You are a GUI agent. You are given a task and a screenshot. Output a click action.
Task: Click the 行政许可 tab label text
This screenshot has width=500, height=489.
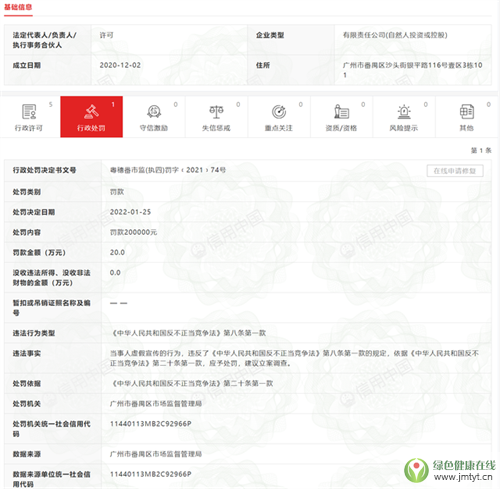pyautogui.click(x=29, y=128)
